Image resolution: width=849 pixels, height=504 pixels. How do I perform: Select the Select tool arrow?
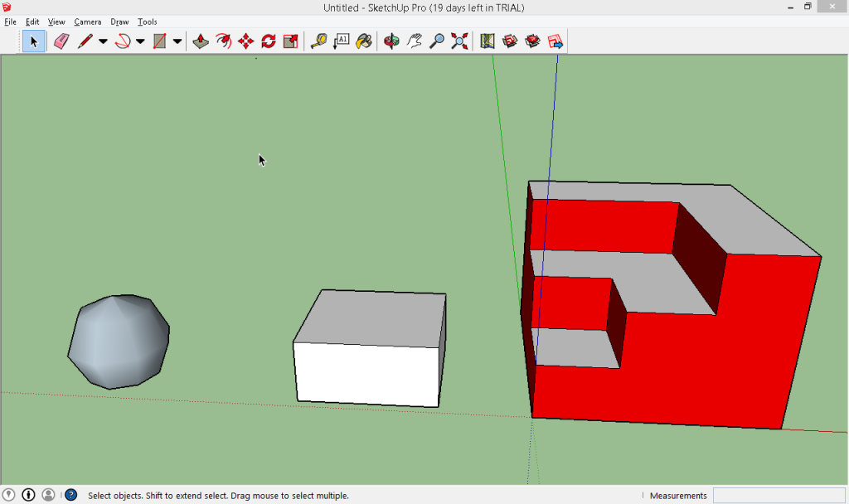33,41
